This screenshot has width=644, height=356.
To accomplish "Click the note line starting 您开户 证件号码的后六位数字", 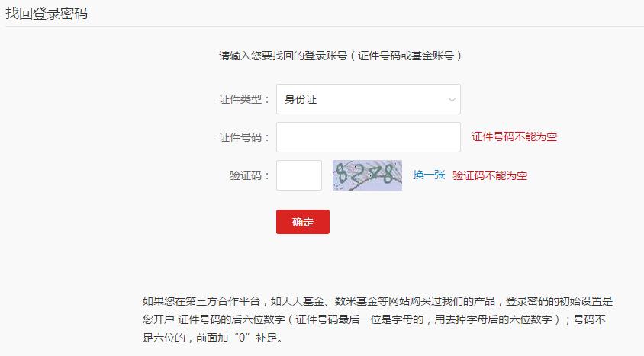I will tap(378, 319).
